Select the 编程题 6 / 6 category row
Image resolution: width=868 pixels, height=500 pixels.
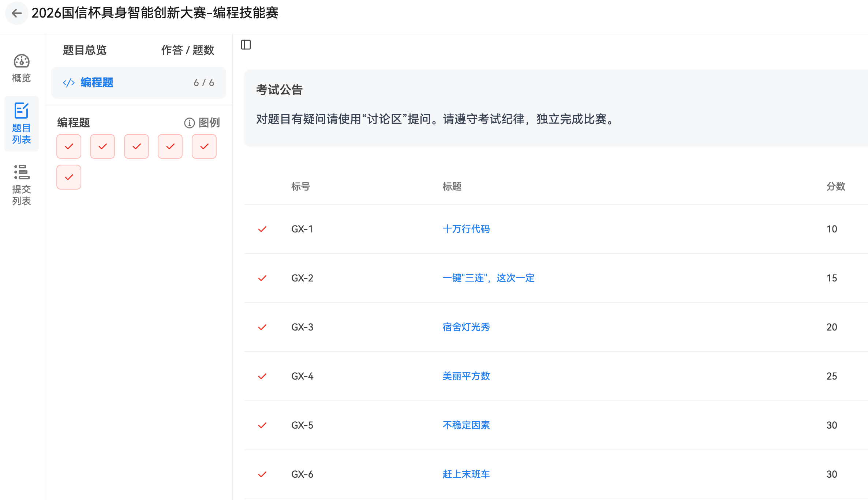coord(139,82)
